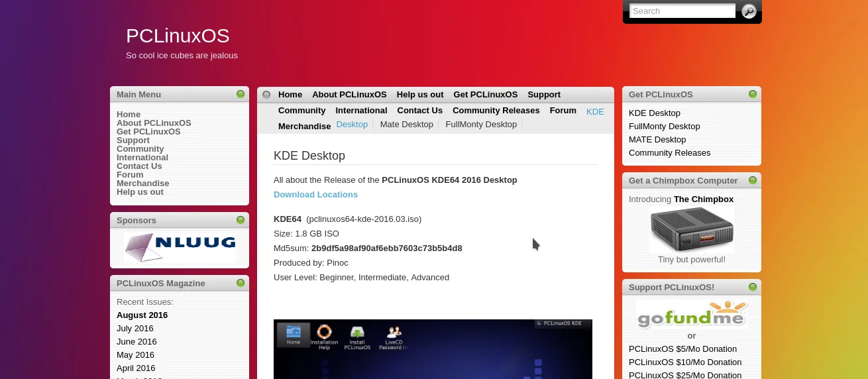868x379 pixels.
Task: Open Forum in Main Menu sidebar
Action: [x=130, y=174]
